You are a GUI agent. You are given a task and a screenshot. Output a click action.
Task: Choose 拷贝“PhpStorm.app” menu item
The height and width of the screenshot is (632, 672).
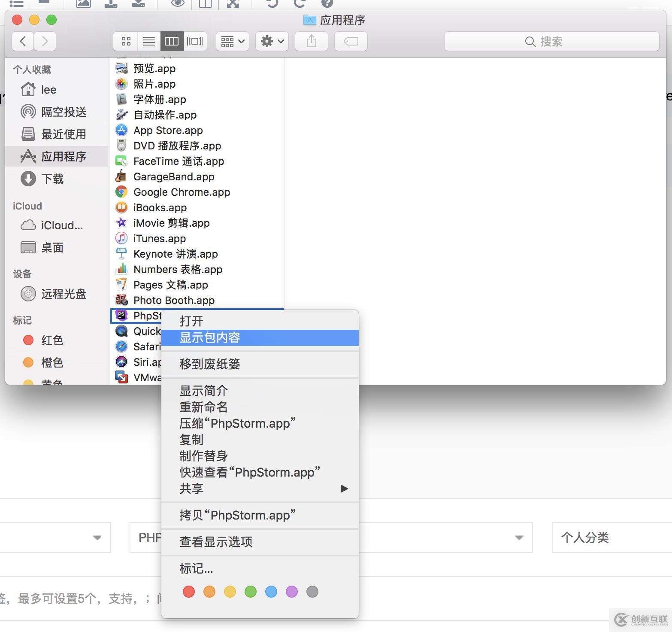pos(260,515)
